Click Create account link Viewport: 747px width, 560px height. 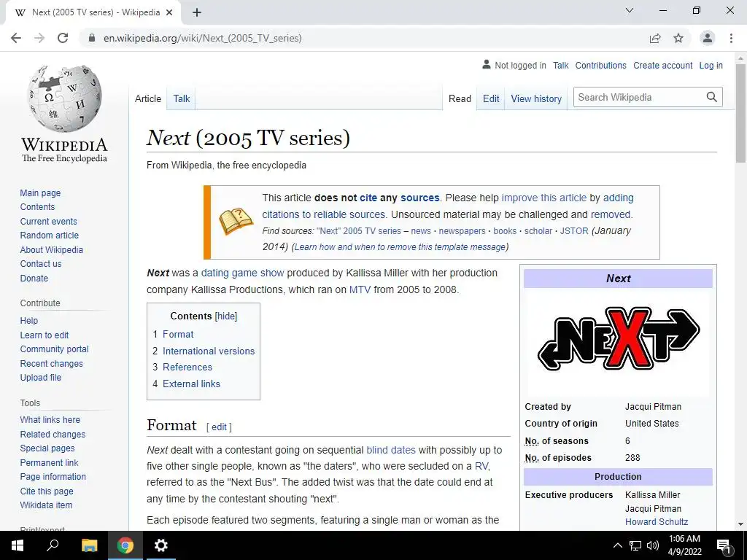pos(662,65)
